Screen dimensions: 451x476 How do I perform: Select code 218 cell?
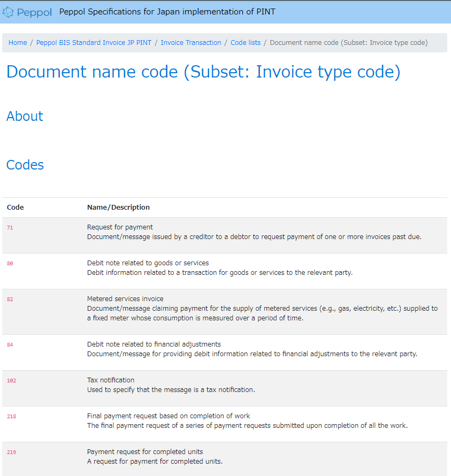12,417
